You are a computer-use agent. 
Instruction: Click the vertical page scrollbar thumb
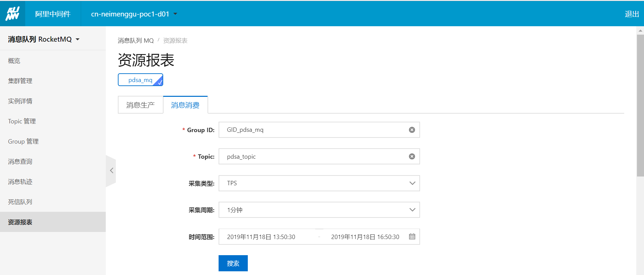click(640, 106)
